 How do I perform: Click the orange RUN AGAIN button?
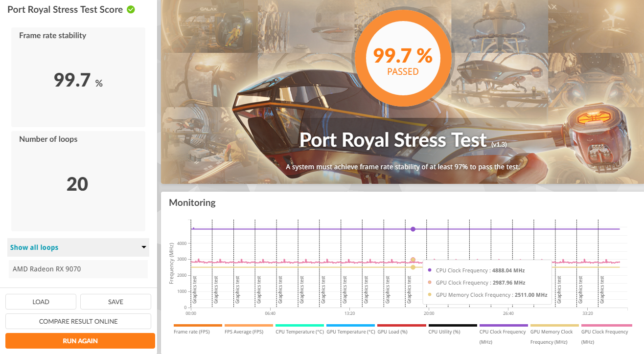pos(80,341)
